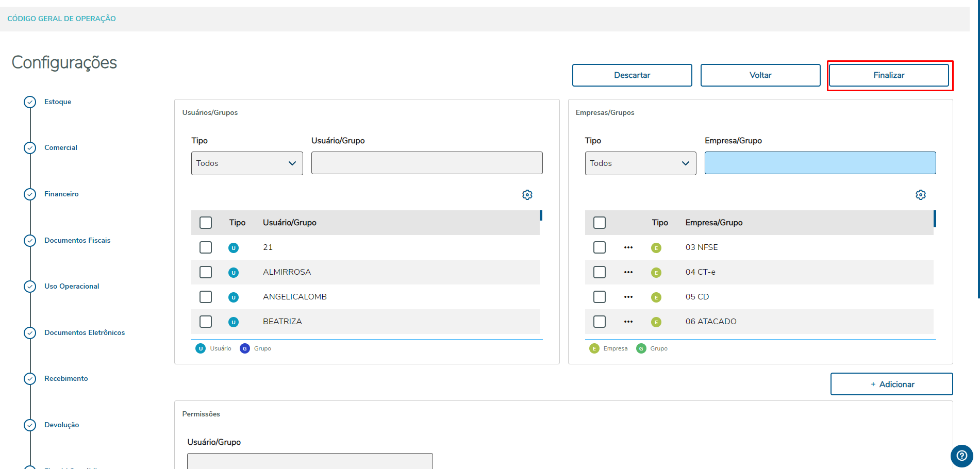
Task: Expand the Tipo dropdown under Empresas/Grupos
Action: coord(640,163)
